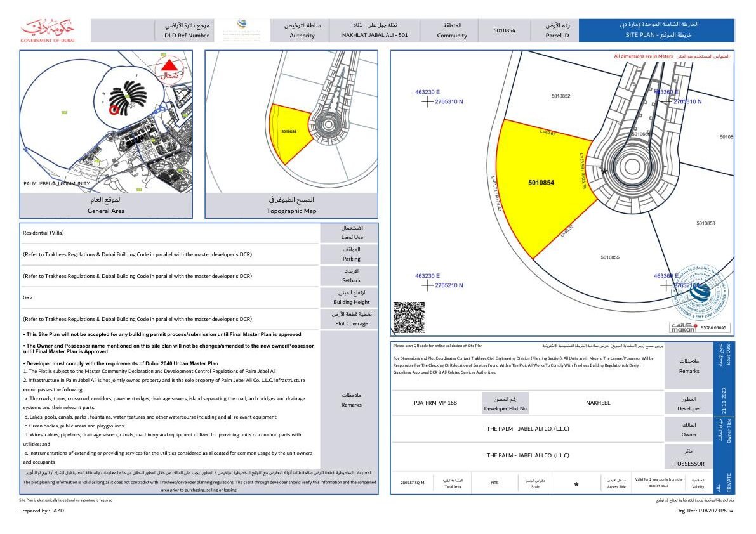The image size is (756, 534).
Task: Click the Parcel ID value 5010854 in header
Action: click(x=504, y=30)
